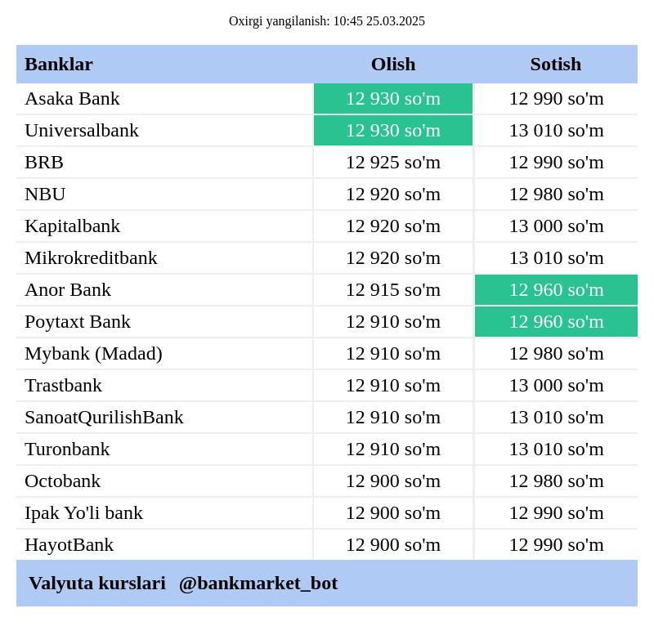Select the NBU bank row name
Viewport: 654px width, 644px height.
(45, 195)
